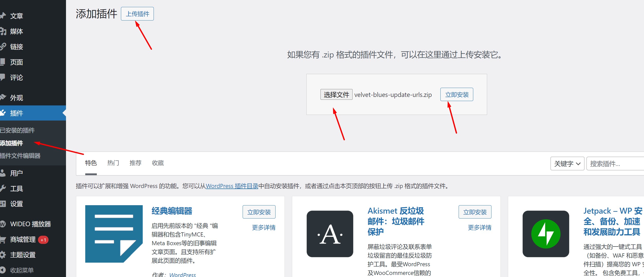Click the Jetpack plugin logo thumbnail
Viewport: 644px width, 277px height.
click(546, 234)
